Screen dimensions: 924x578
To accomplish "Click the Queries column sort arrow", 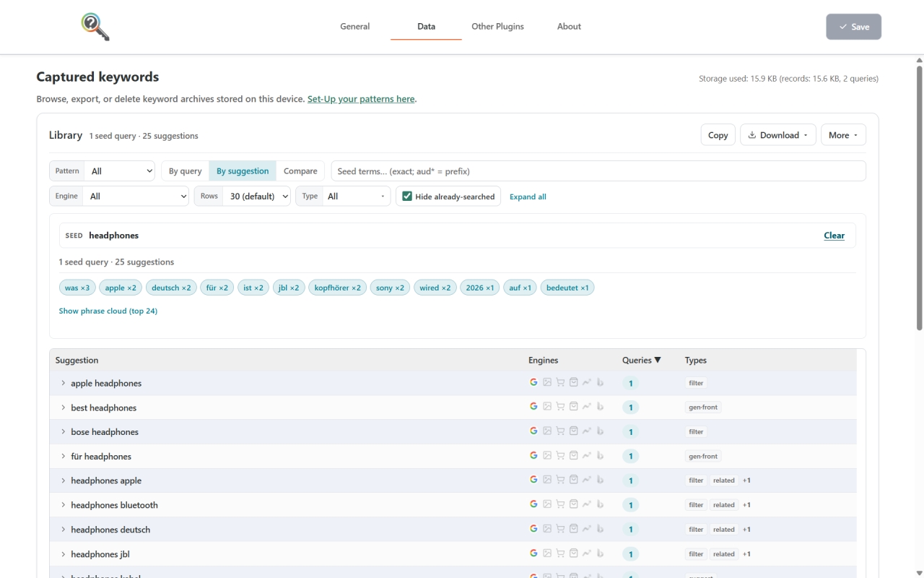I will (x=658, y=360).
